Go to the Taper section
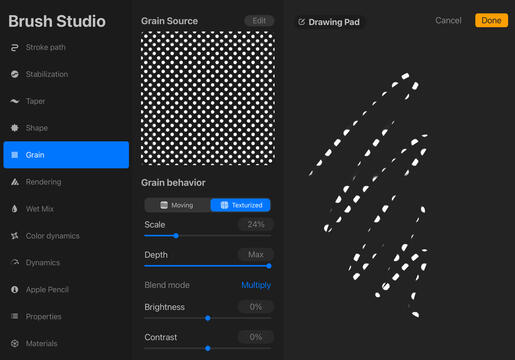The height and width of the screenshot is (360, 515). tap(66, 101)
